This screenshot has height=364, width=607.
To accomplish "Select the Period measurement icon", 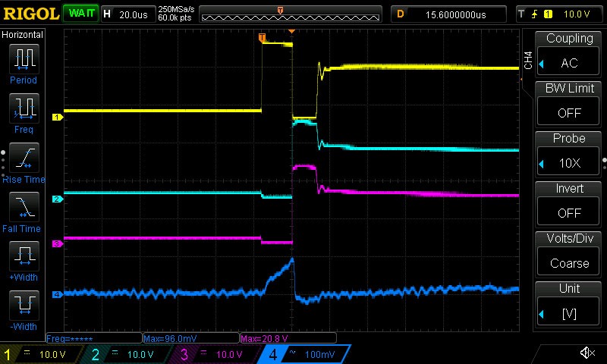I will [x=24, y=59].
